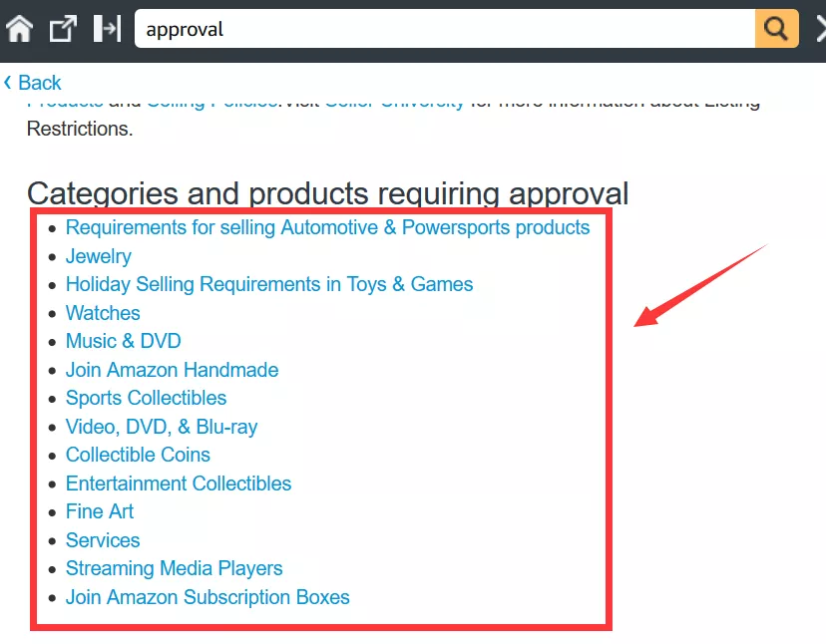Screen dimensions: 826x644
Task: Go Back to previous help page
Action: [x=33, y=83]
